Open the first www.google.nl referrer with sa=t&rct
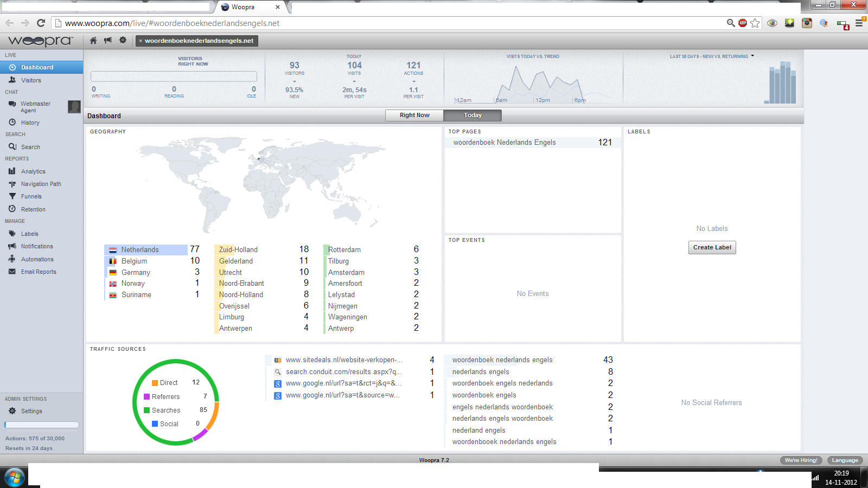Image resolution: width=868 pixels, height=488 pixels. click(x=344, y=383)
